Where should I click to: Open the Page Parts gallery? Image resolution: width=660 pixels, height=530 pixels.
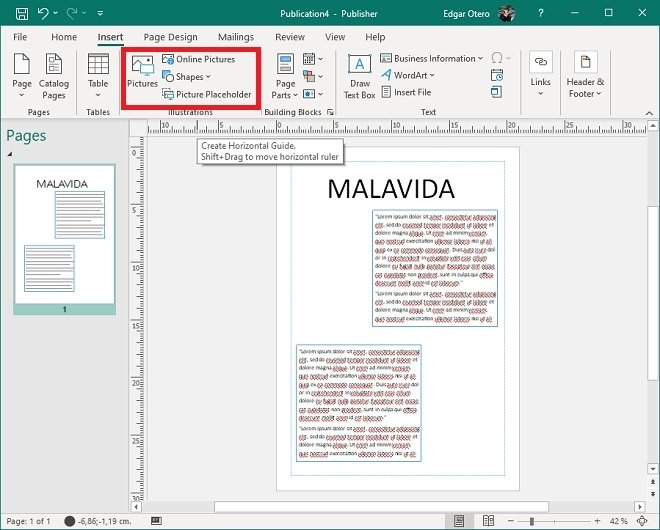pyautogui.click(x=285, y=76)
